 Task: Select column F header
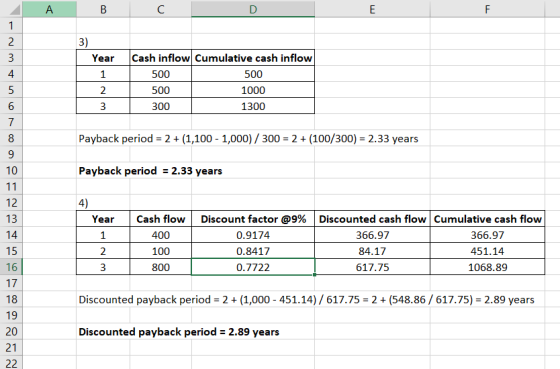[488, 9]
